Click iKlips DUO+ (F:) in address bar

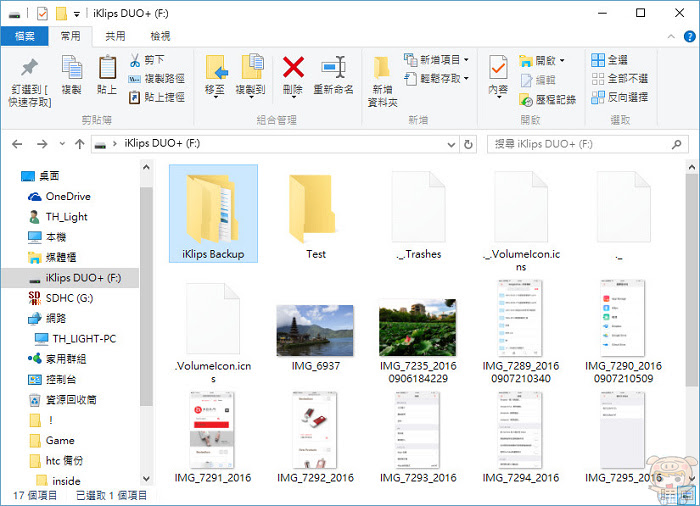tap(162, 144)
